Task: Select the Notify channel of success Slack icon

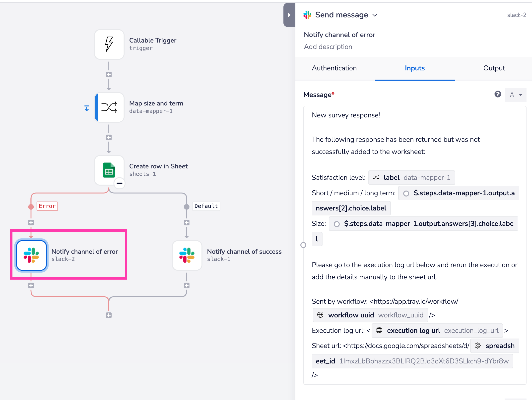Action: [187, 255]
